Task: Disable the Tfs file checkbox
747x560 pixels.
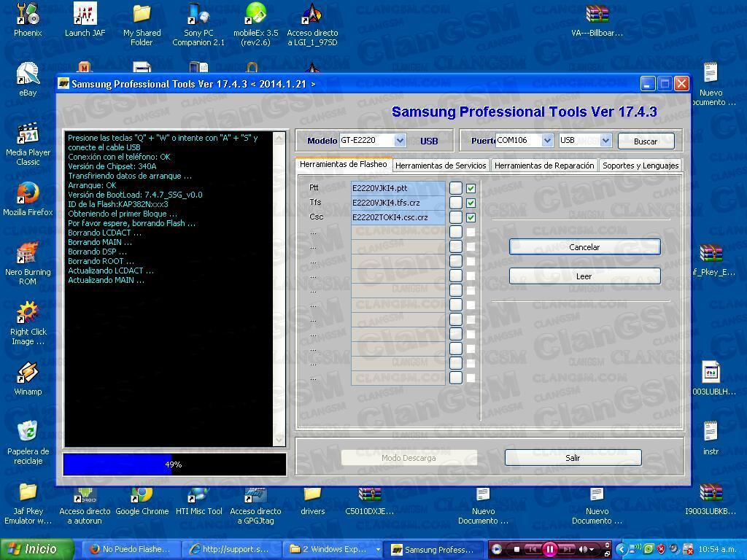Action: 471,202
